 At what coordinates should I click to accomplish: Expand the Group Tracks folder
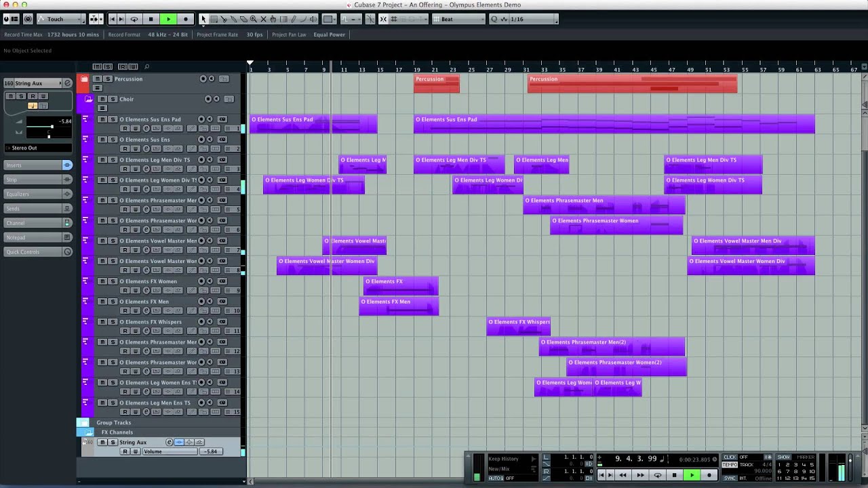tap(83, 422)
